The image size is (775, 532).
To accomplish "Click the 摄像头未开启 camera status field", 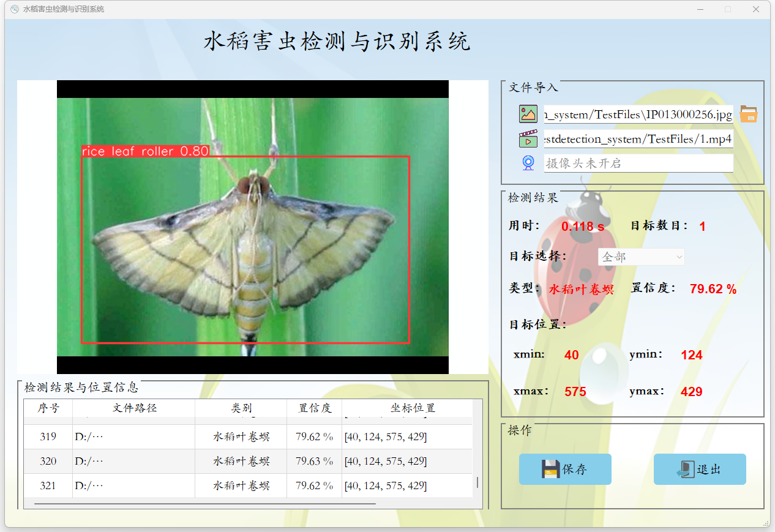I will click(x=638, y=163).
